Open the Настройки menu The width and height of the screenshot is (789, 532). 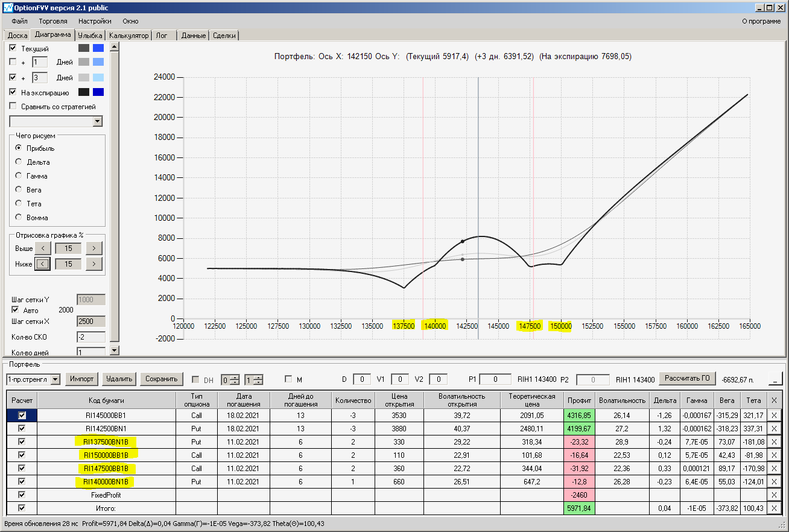click(x=95, y=21)
